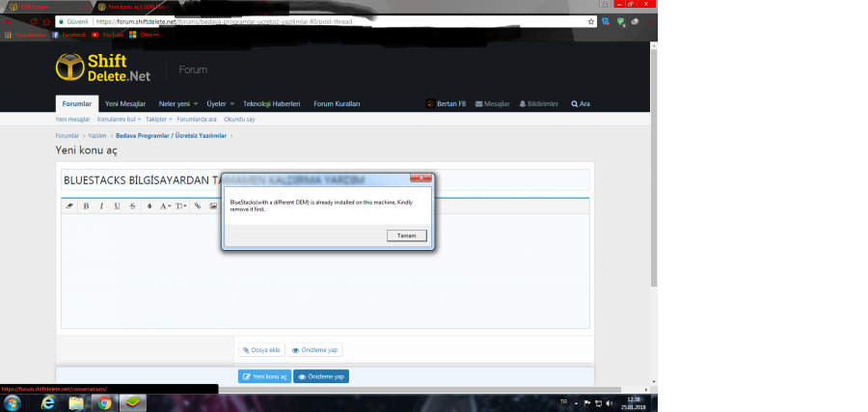Click the blue shield extension icon
The image size is (868, 412).
tap(606, 21)
